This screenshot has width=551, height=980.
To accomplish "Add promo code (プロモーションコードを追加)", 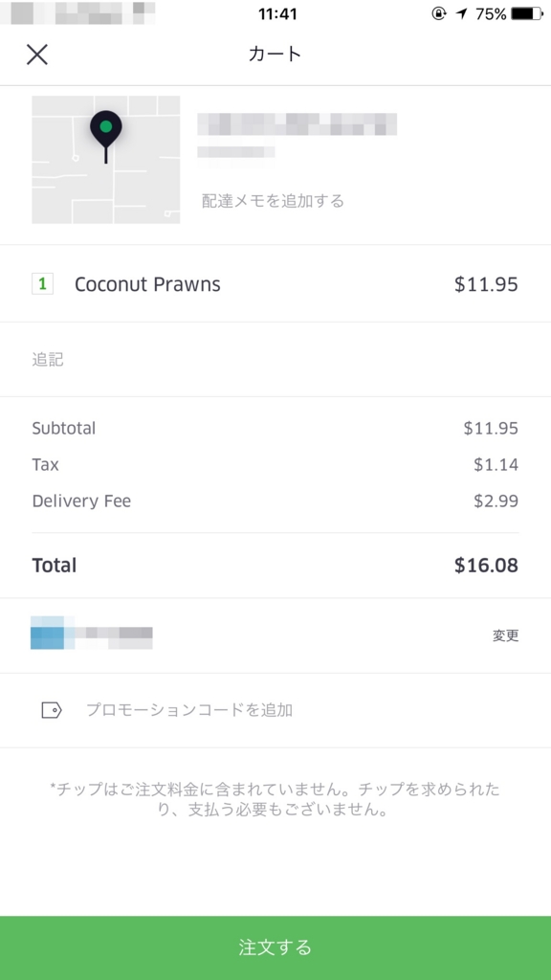I will pos(189,710).
